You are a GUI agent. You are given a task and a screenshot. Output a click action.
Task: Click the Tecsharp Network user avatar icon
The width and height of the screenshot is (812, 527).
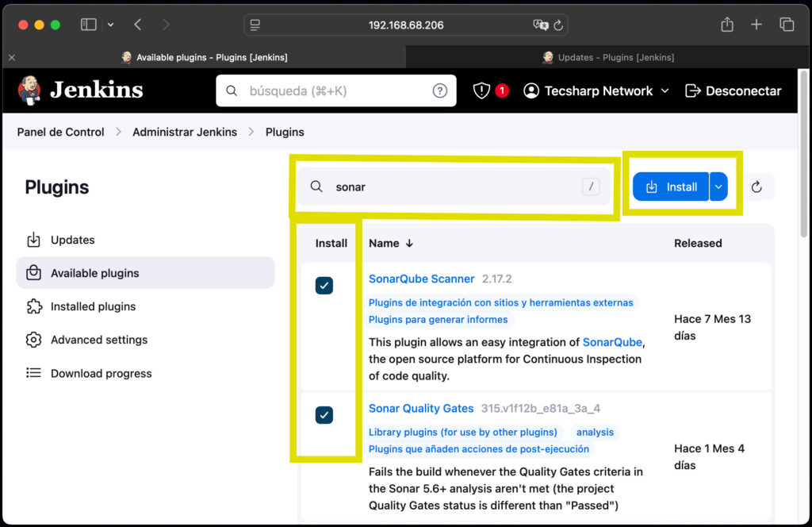point(531,90)
